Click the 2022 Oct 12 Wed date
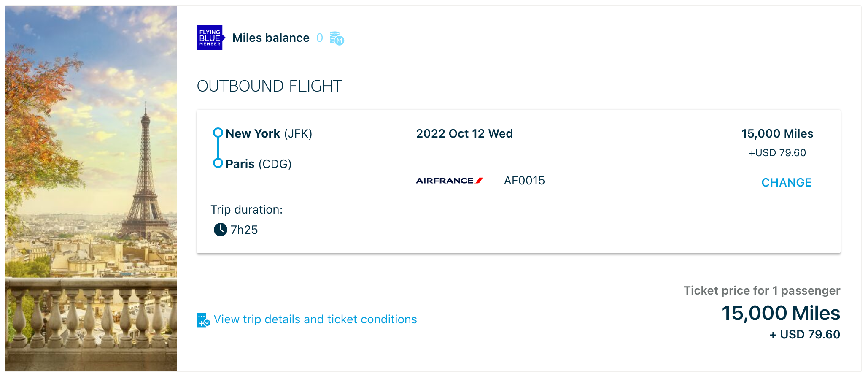Viewport: 868px width, 379px height. point(464,133)
